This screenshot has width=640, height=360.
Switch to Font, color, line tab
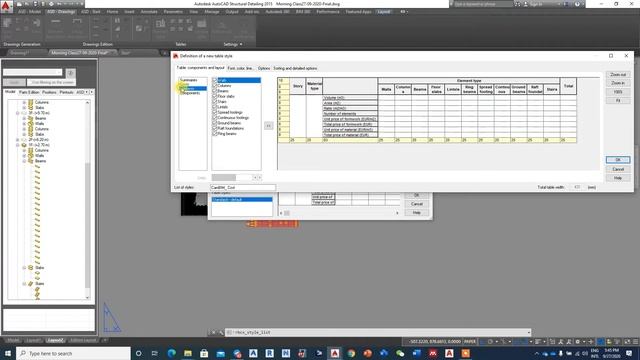[240, 68]
